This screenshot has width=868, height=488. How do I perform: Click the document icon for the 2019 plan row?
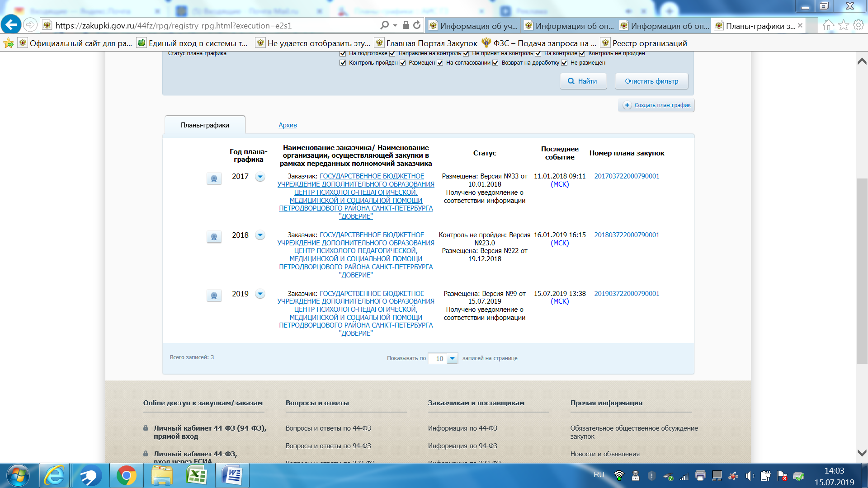(x=214, y=296)
